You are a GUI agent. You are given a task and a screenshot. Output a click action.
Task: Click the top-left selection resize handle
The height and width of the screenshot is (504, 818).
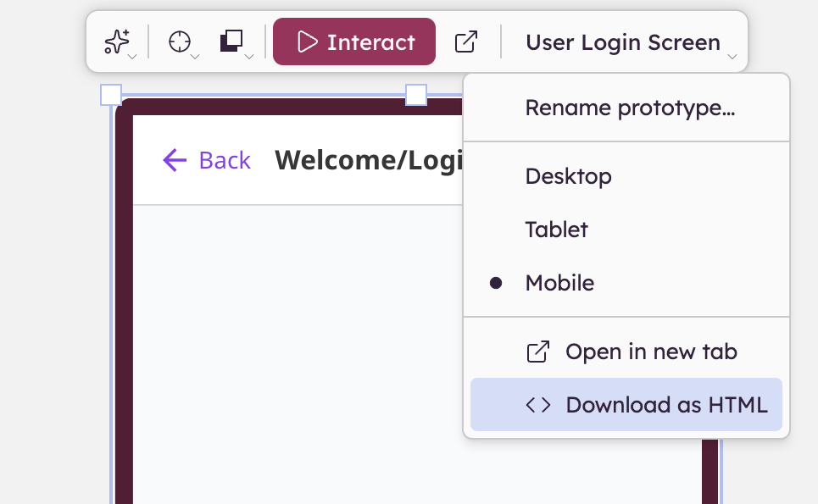click(x=111, y=95)
